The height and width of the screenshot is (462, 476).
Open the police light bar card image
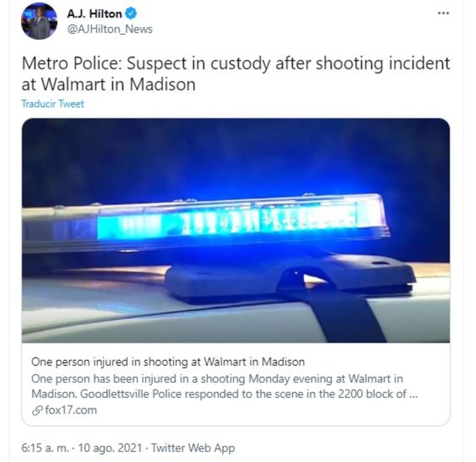tap(236, 231)
